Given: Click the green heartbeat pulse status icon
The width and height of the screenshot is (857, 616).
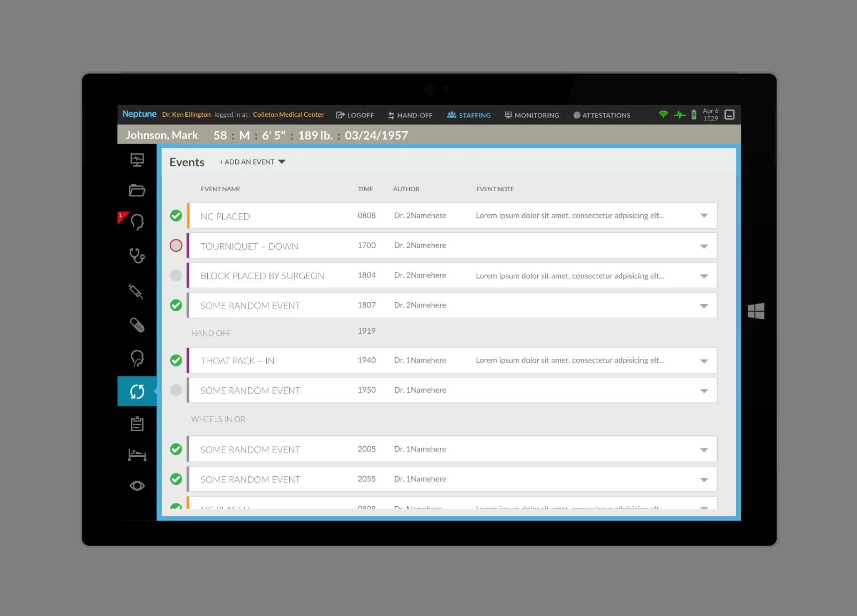Looking at the screenshot, I should (680, 115).
